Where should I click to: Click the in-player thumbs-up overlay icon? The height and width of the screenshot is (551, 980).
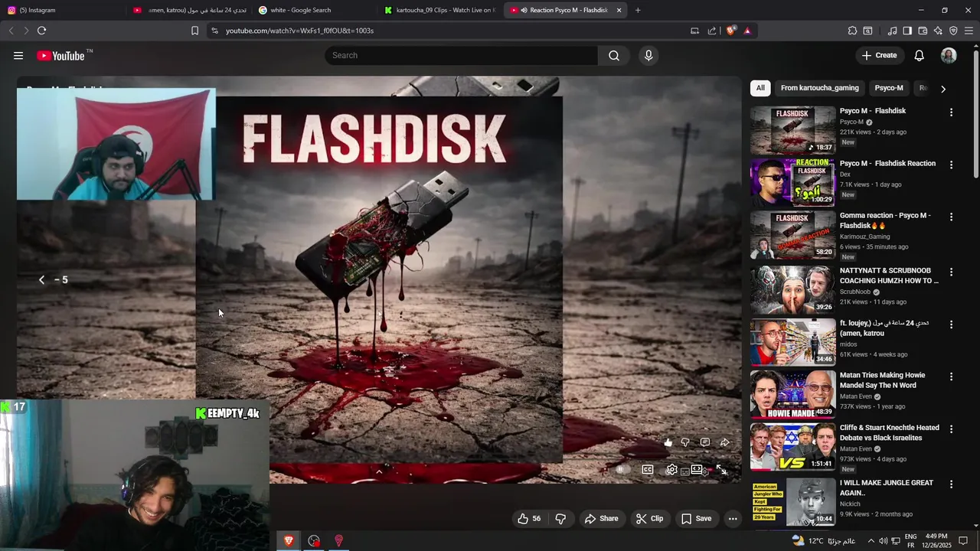coord(668,442)
